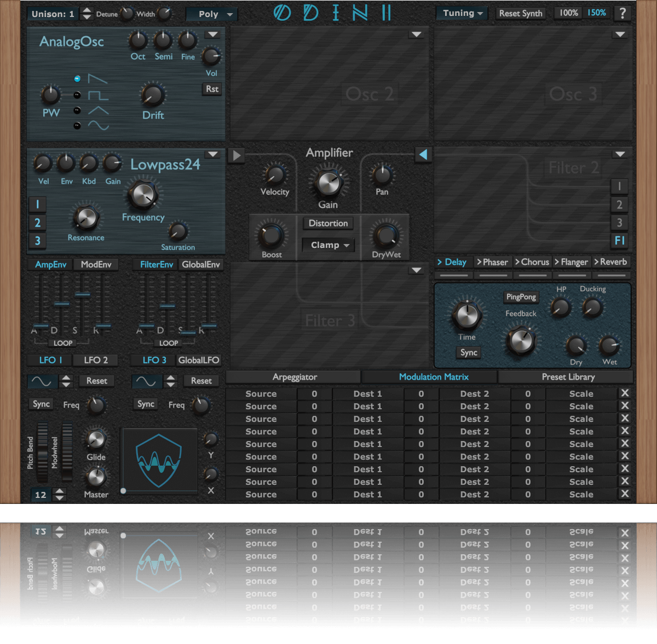Toggle the PingPong delay mode
Image resolution: width=657 pixels, height=644 pixels.
(x=521, y=297)
